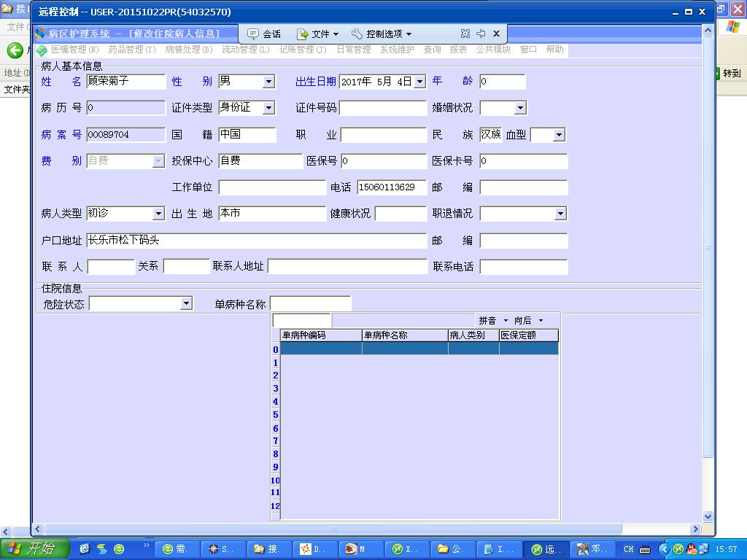Click the 医保号 input field
This screenshot has width=747, height=560.
coord(384,161)
